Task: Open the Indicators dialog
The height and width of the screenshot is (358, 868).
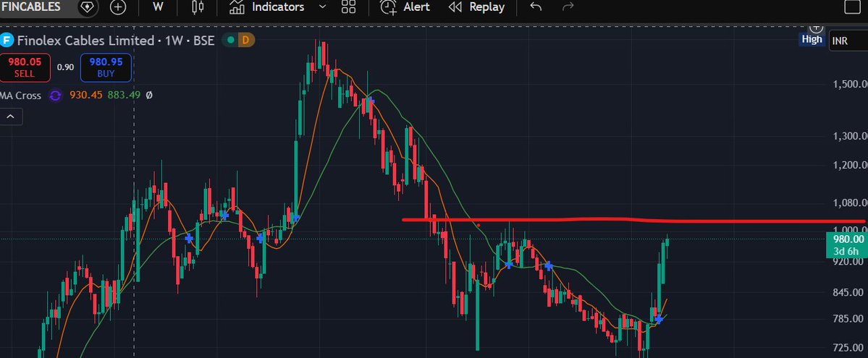Action: tap(267, 7)
